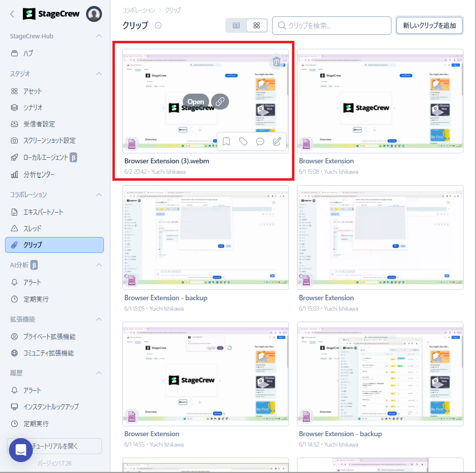The width and height of the screenshot is (476, 473).
Task: Go to アセット in sidebar
Action: 33,91
